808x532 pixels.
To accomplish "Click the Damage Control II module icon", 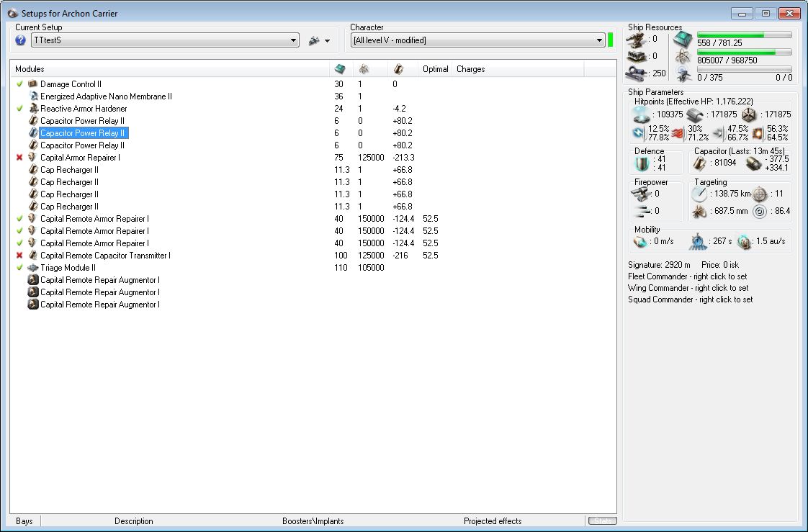I will pyautogui.click(x=33, y=84).
